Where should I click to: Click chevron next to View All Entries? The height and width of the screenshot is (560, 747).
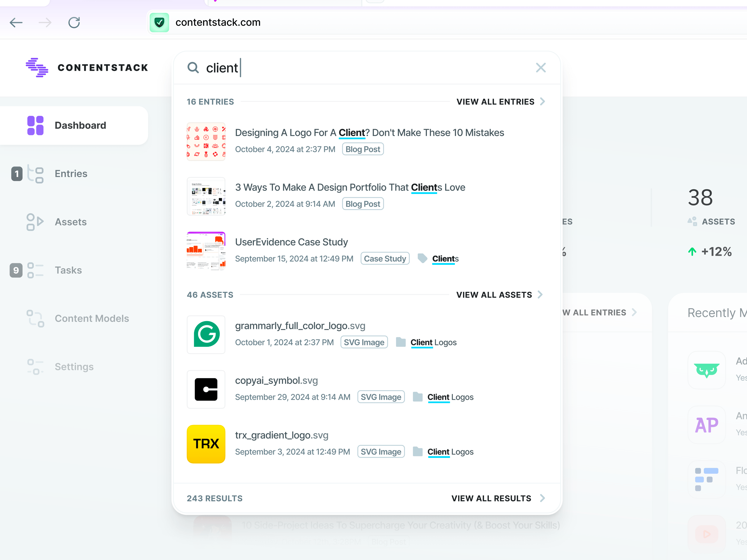pyautogui.click(x=542, y=101)
